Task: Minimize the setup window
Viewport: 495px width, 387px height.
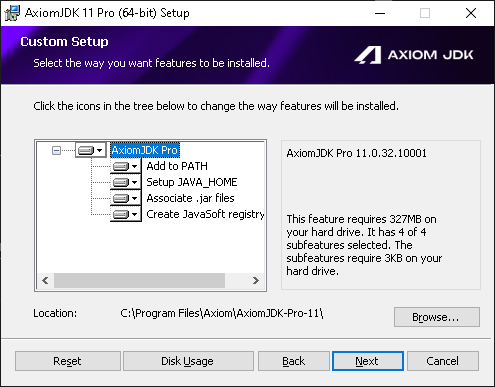Action: pyautogui.click(x=380, y=13)
